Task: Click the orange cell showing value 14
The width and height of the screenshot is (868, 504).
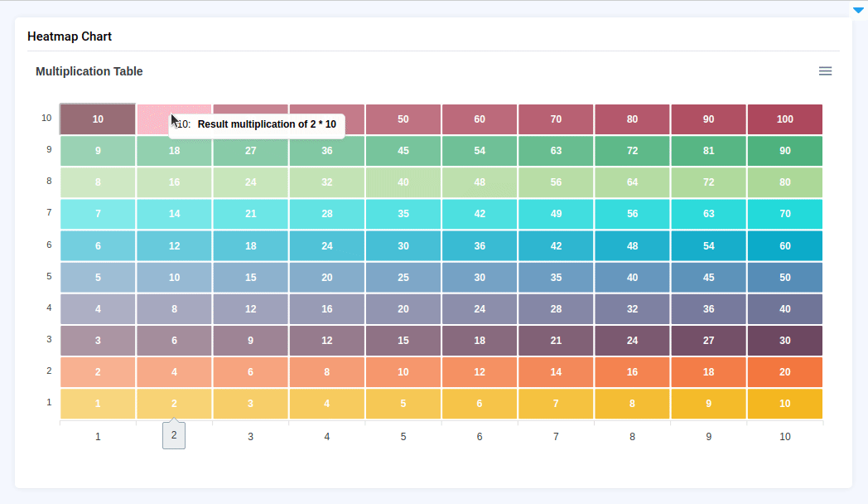Action: tap(556, 372)
